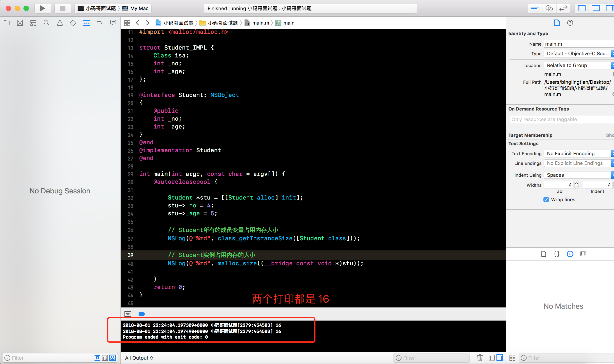614x364 pixels.
Task: Toggle the breakpoints activation blue arrow
Action: [x=141, y=314]
